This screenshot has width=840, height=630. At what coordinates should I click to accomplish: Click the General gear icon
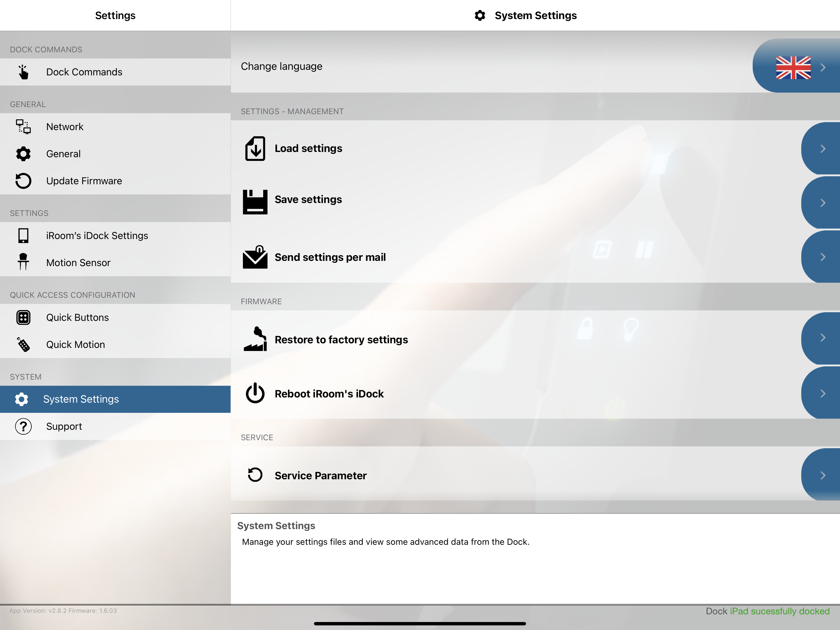pos(23,154)
